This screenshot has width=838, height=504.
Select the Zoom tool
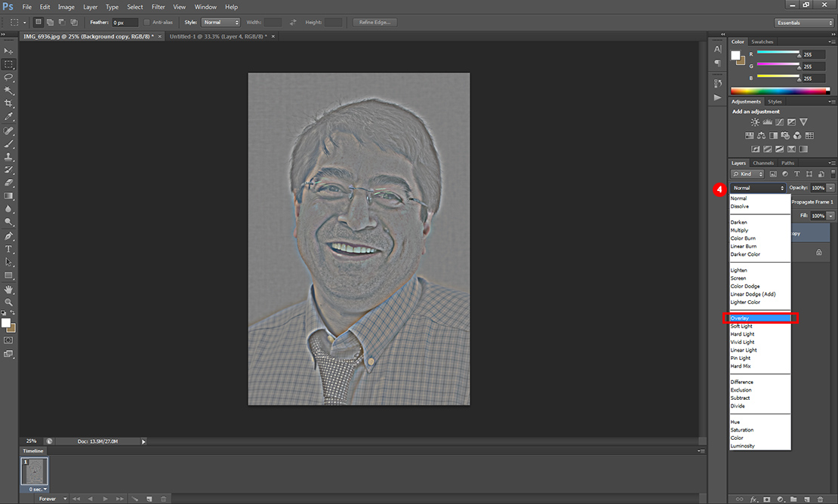point(8,303)
